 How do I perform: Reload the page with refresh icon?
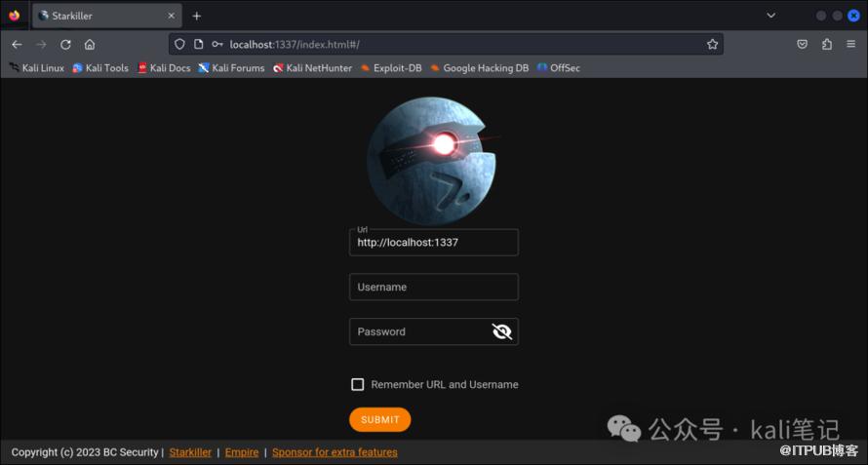tap(65, 44)
